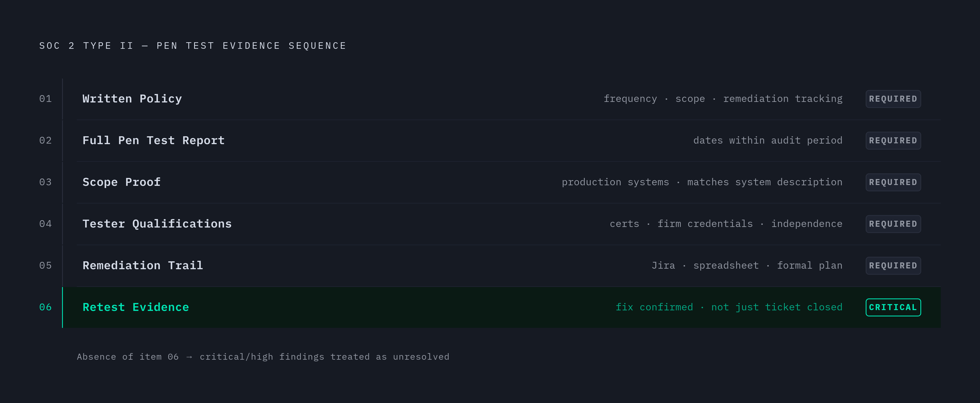The width and height of the screenshot is (980, 403).
Task: Click 'Jira · spreadsheet · formal plan' text
Action: point(747,265)
